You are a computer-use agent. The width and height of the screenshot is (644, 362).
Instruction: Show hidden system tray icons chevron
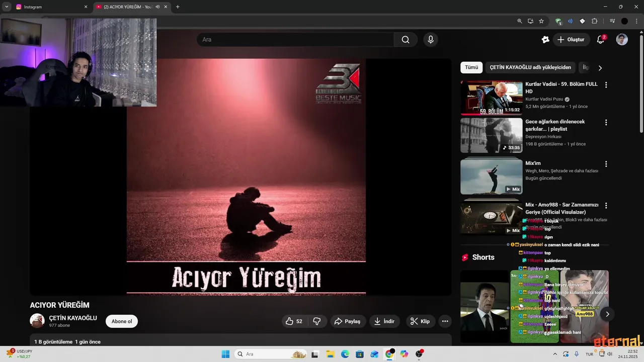click(555, 354)
